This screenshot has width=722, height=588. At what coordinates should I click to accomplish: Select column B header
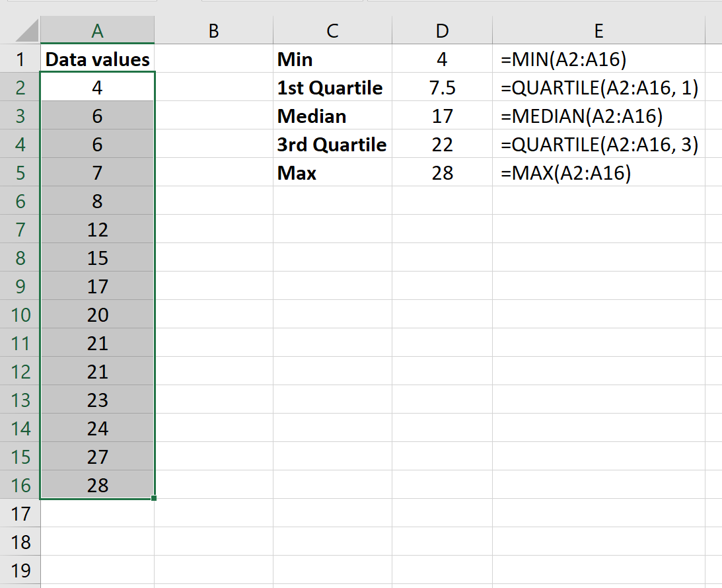213,30
